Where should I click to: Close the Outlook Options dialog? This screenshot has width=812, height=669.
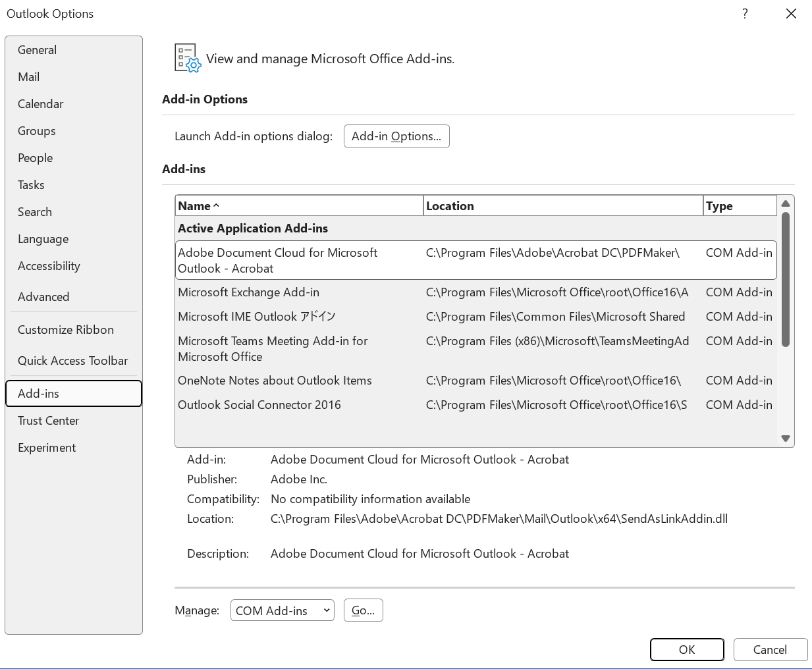click(x=791, y=14)
